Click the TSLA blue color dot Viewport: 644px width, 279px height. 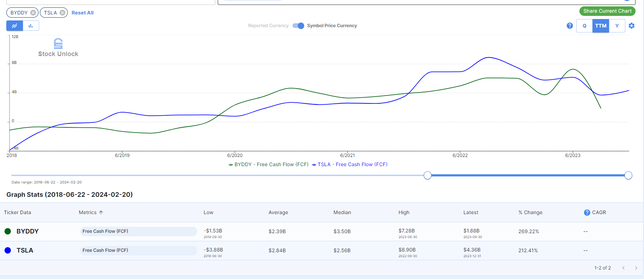8,250
